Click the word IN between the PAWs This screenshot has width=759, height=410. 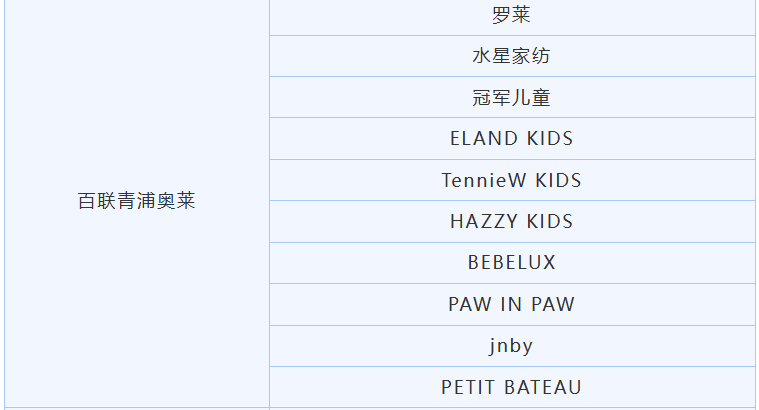click(x=511, y=305)
